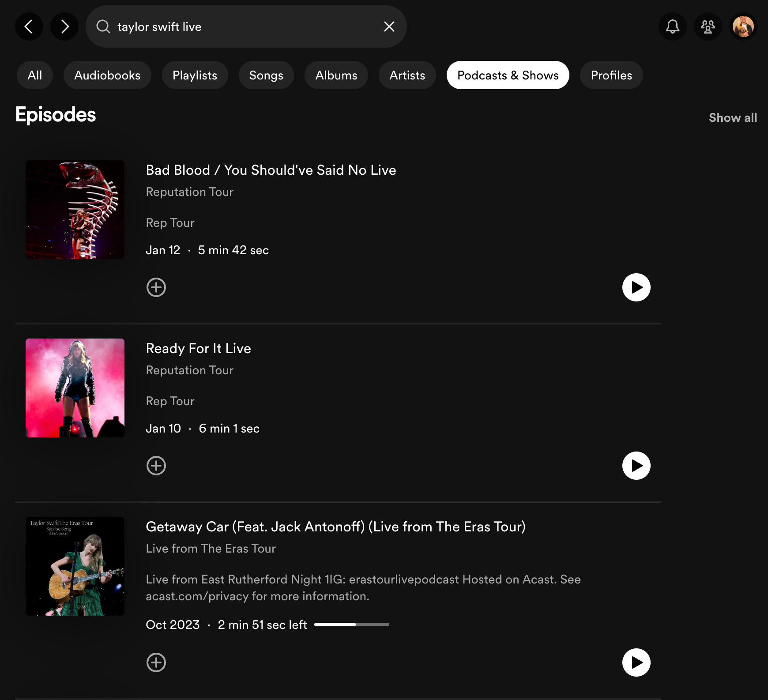Save Ready For It episode with plus icon
768x700 pixels.
[156, 466]
